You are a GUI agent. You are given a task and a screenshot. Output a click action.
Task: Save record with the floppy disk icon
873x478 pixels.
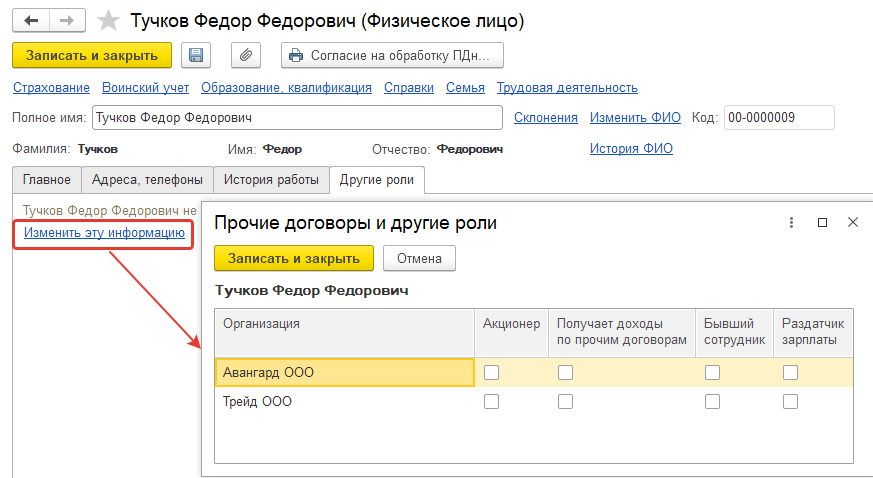[x=196, y=55]
